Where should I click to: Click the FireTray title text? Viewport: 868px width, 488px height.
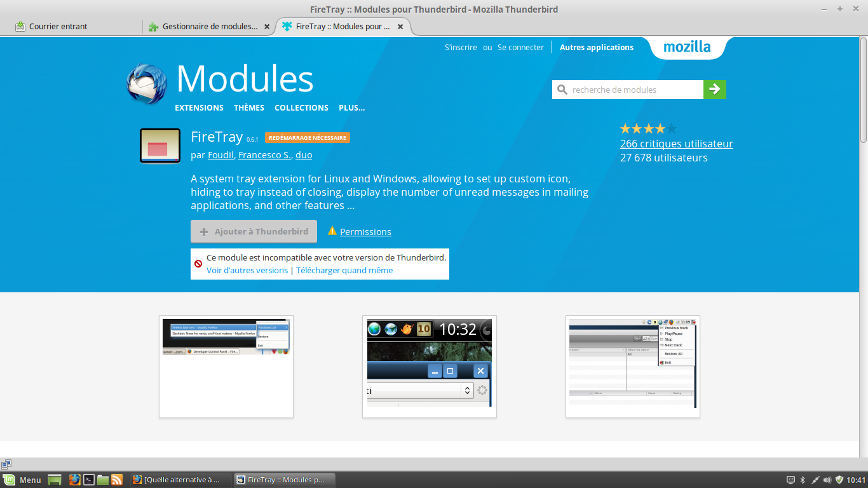pyautogui.click(x=217, y=137)
